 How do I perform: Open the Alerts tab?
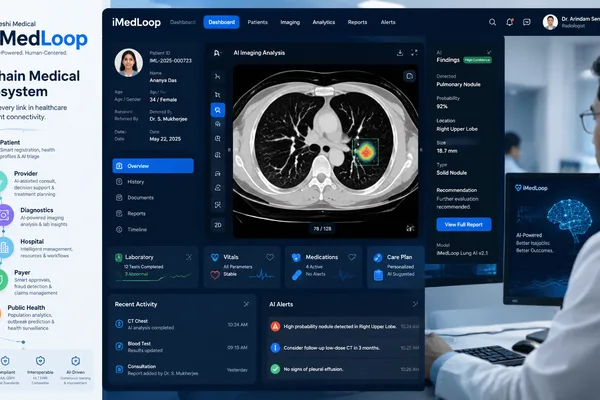click(x=388, y=22)
